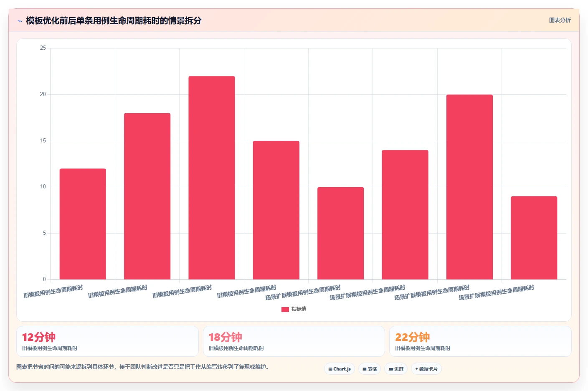Image resolution: width=588 pixels, height=391 pixels.
Task: Click the y-axis tick label 10
Action: coord(43,187)
